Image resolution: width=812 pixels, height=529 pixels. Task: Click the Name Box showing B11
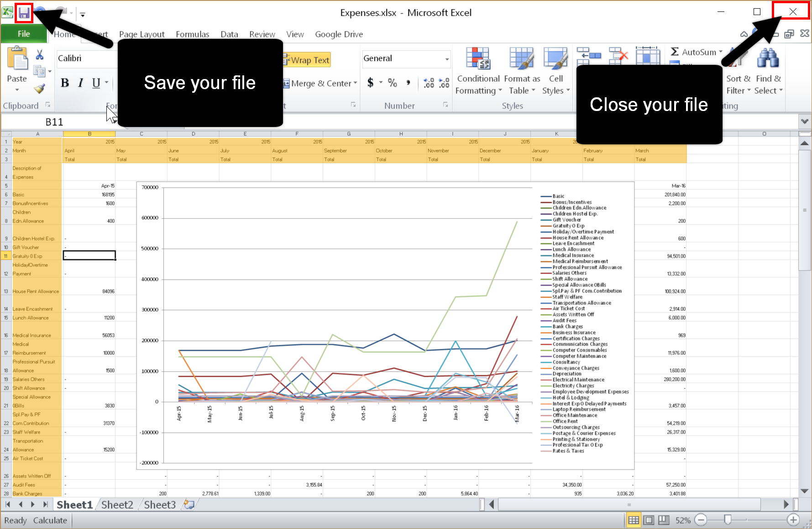[54, 122]
